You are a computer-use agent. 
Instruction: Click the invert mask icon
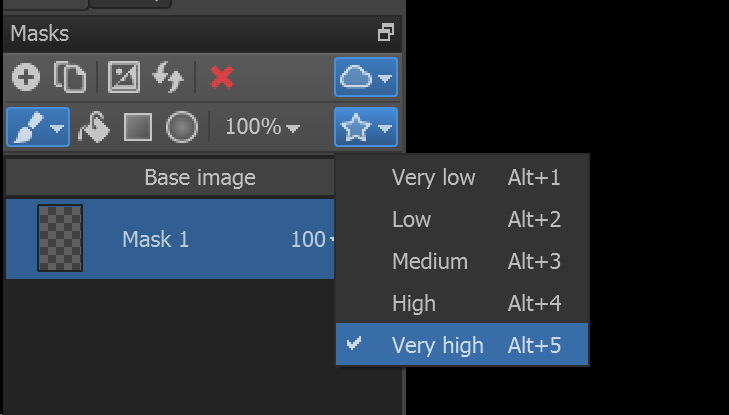124,77
